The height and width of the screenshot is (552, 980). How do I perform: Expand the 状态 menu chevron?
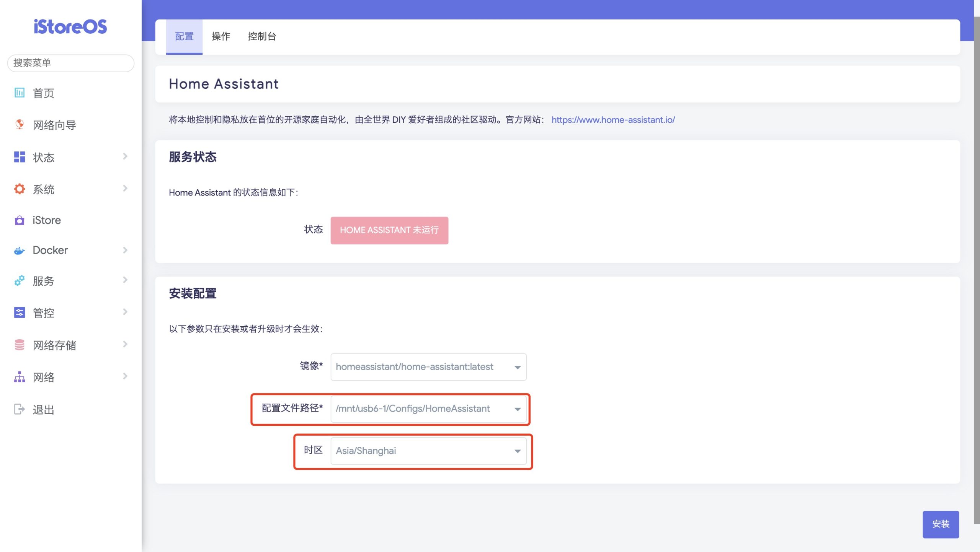point(125,156)
